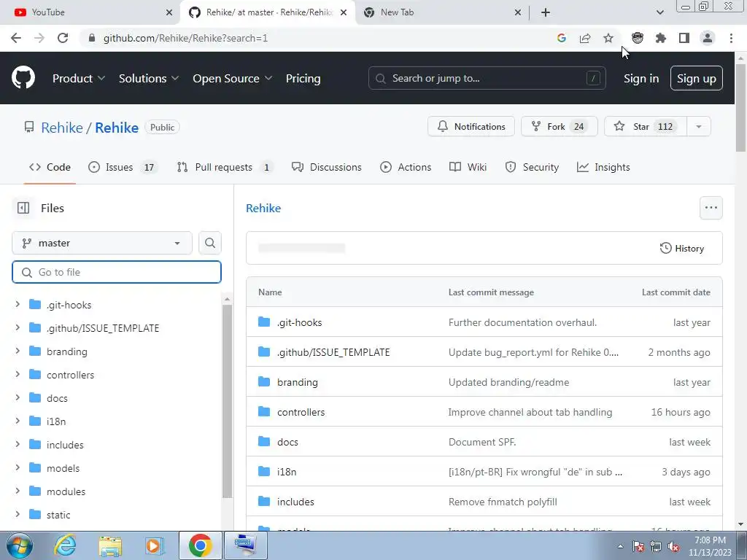The image size is (747, 560).
Task: Switch to the YouTube browser tab
Action: point(90,12)
